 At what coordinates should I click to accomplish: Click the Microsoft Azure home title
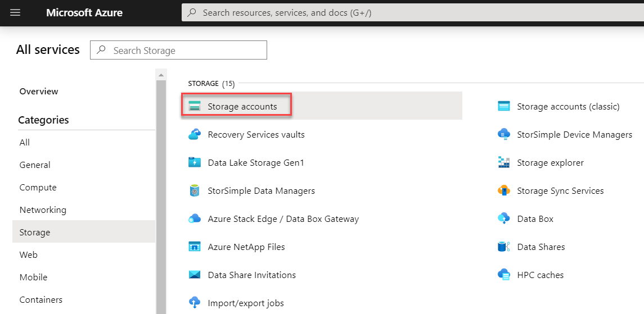click(84, 13)
